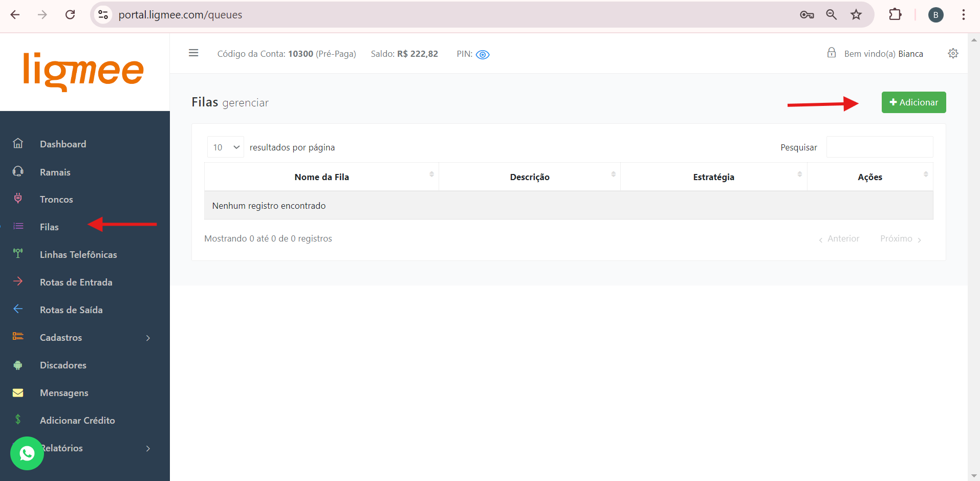The image size is (980, 481).
Task: Sort the table by Estratégia column
Action: point(713,177)
